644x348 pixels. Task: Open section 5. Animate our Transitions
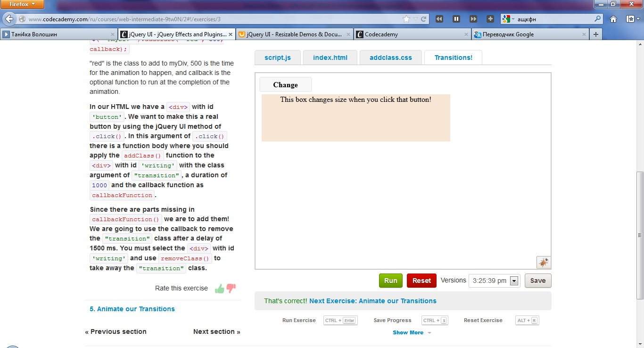coord(132,309)
